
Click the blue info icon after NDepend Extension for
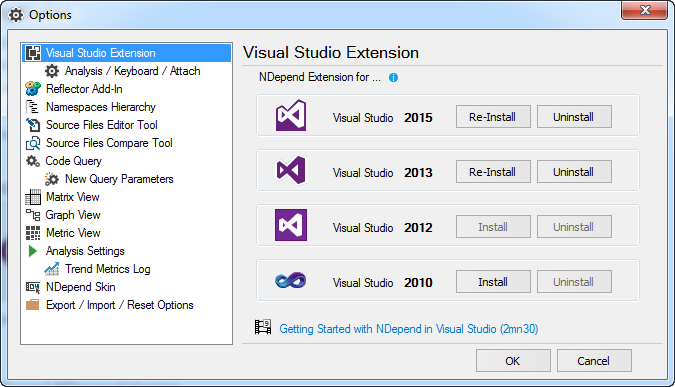[393, 77]
